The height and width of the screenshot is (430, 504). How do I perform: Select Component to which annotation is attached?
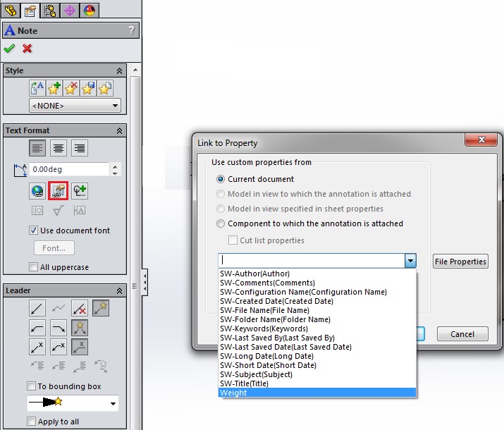[221, 223]
